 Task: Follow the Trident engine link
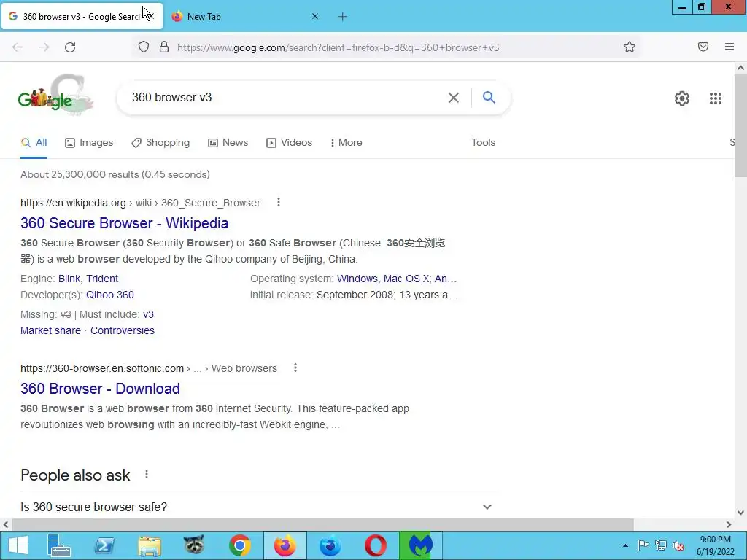click(x=102, y=279)
